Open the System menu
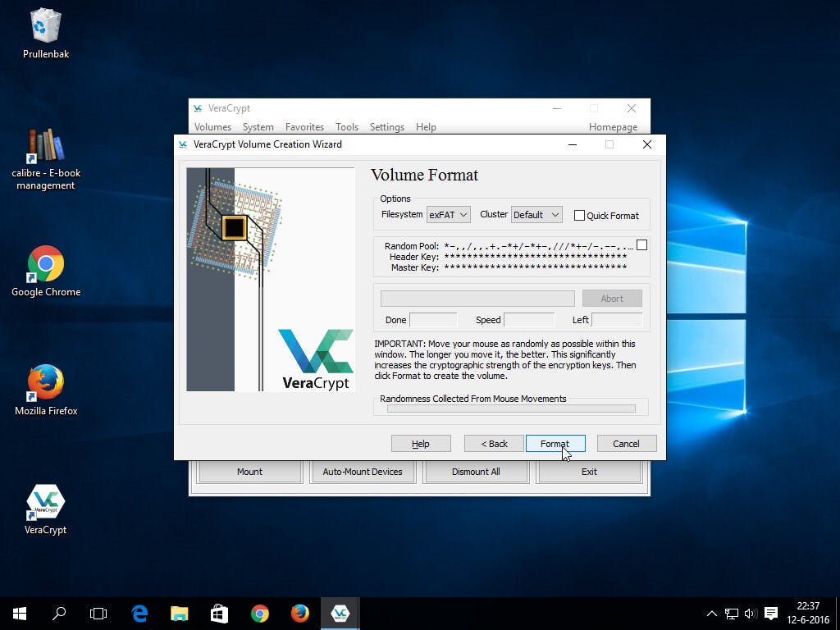 coord(258,127)
